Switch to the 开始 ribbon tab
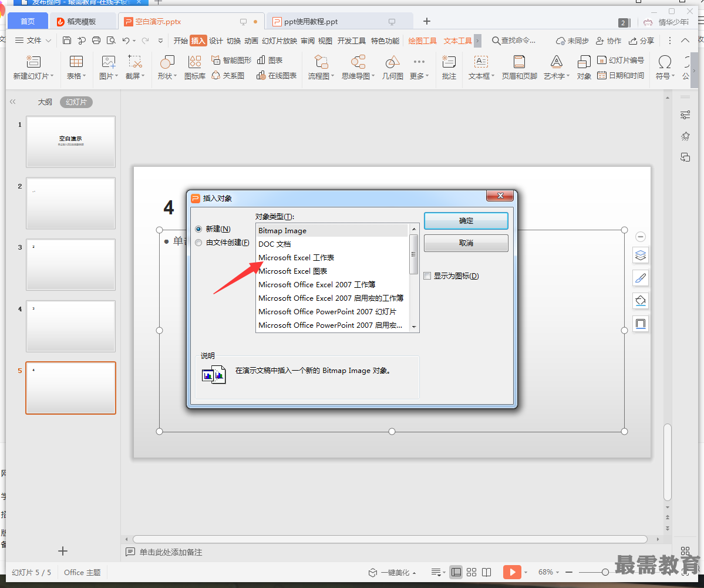 (x=180, y=41)
